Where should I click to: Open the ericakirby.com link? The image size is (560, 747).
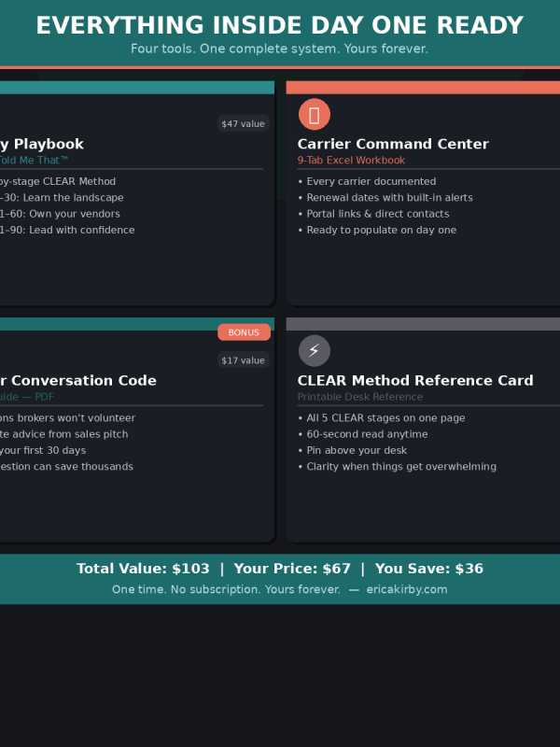click(407, 589)
